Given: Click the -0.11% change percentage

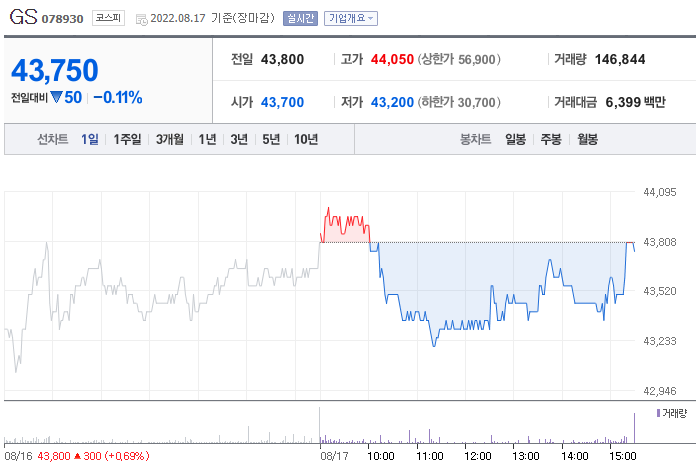Looking at the screenshot, I should tap(118, 97).
